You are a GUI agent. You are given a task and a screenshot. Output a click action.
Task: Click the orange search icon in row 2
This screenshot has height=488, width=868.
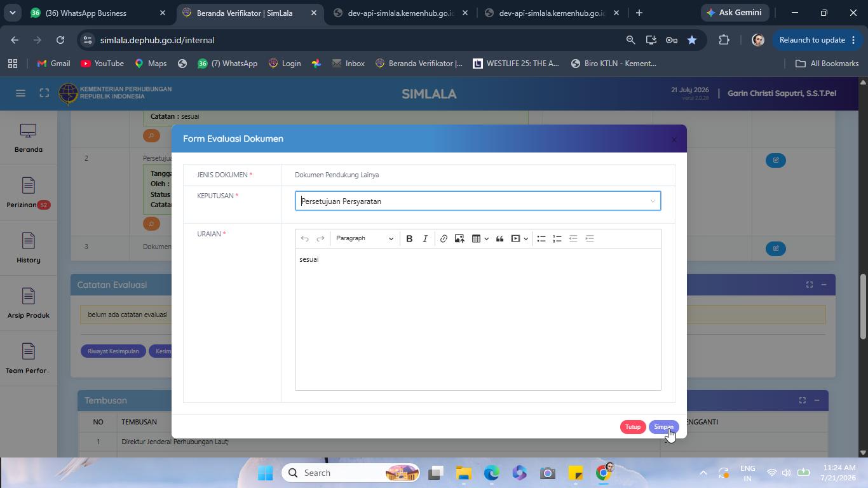point(151,224)
